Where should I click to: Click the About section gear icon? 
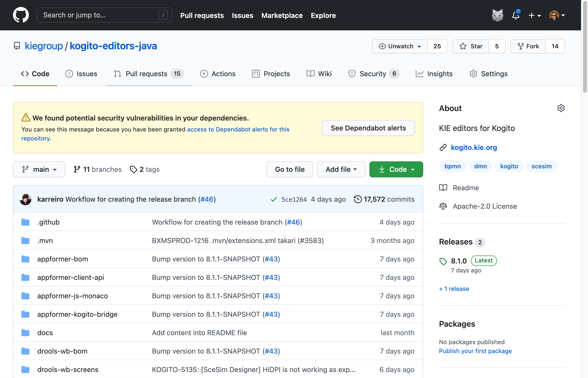pyautogui.click(x=561, y=108)
